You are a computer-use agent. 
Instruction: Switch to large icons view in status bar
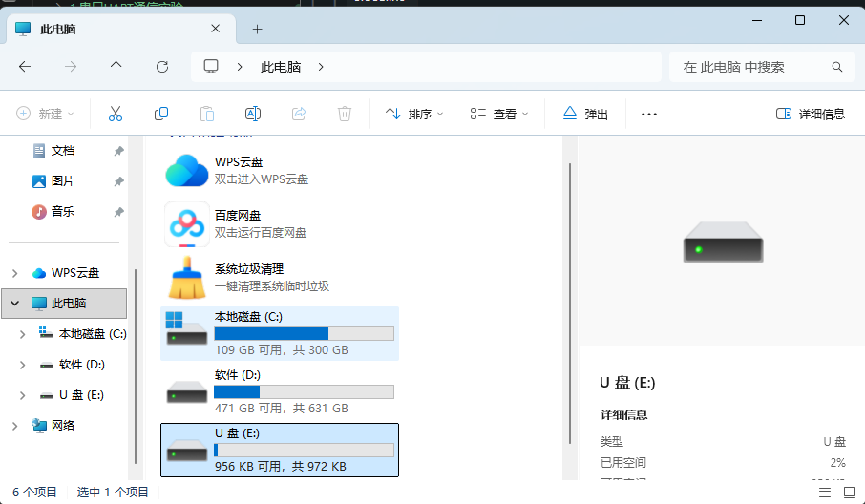[x=850, y=492]
